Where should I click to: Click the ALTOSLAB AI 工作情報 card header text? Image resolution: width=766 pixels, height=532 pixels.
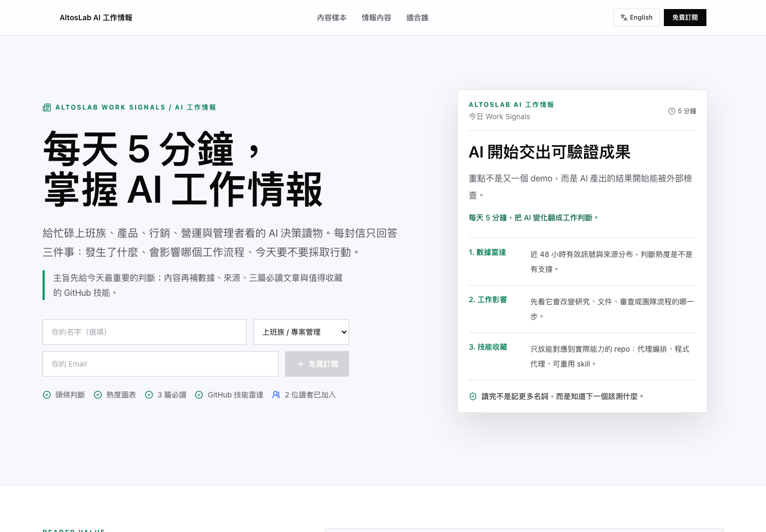pos(511,105)
